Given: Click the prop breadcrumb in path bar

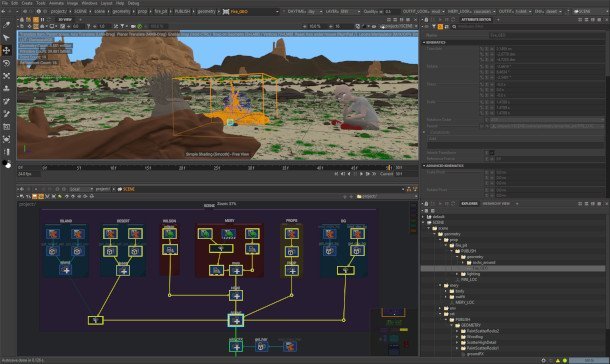Looking at the screenshot, I should click(x=142, y=12).
